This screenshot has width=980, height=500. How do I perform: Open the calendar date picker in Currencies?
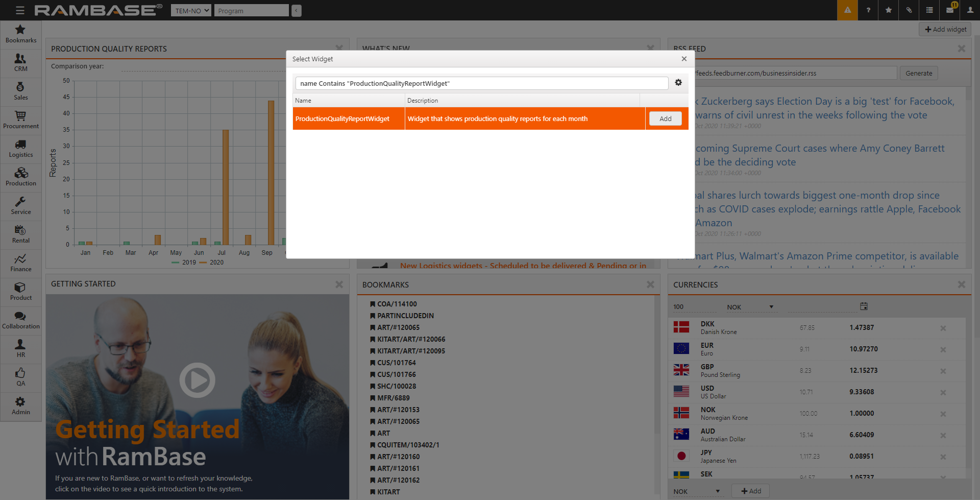[x=864, y=306]
